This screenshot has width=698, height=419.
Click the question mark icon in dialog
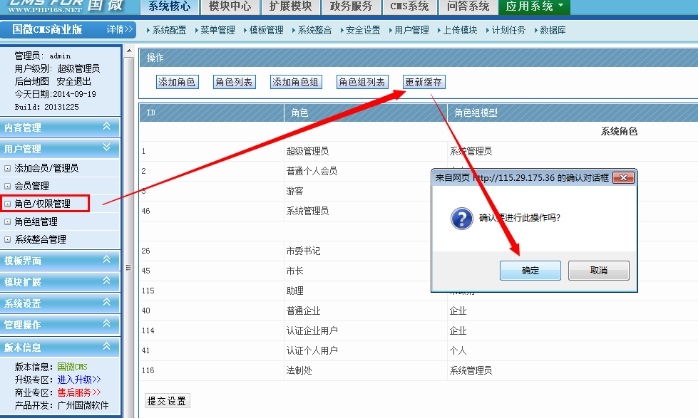pos(459,218)
